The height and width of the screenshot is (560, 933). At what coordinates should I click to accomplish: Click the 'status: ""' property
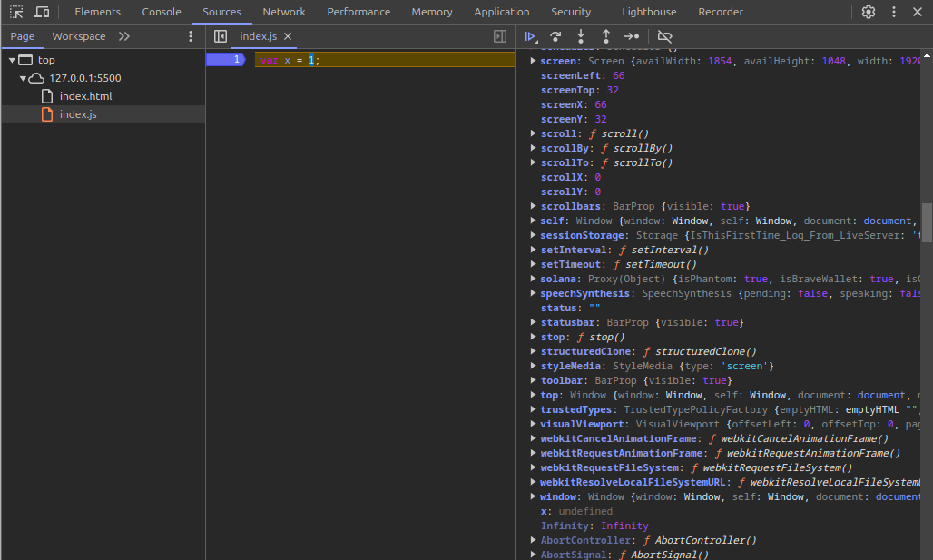570,308
